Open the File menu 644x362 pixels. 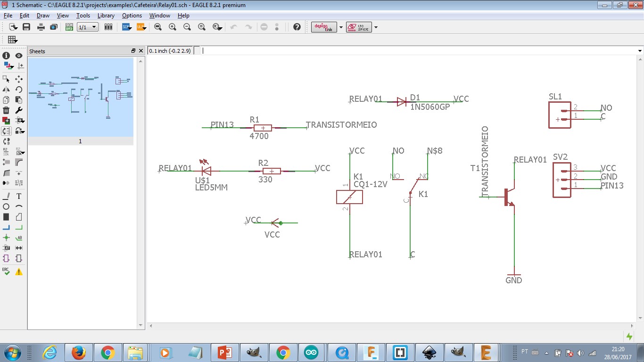[x=8, y=16]
